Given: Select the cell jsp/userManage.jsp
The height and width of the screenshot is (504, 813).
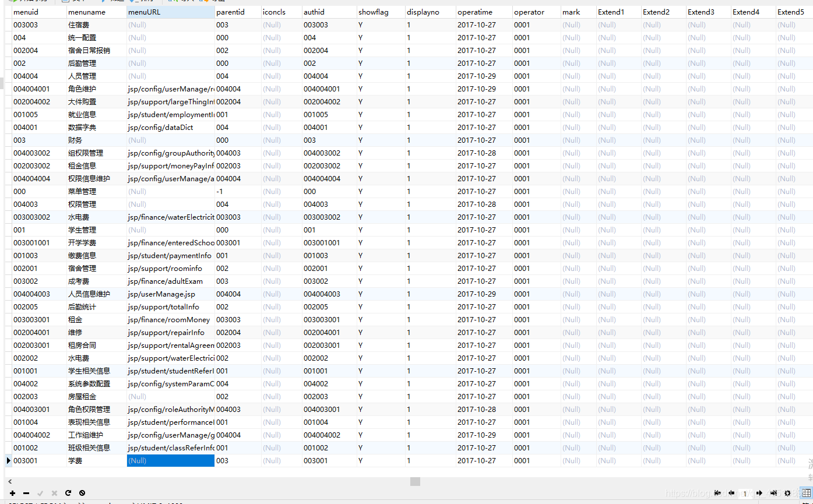Looking at the screenshot, I should pyautogui.click(x=170, y=294).
